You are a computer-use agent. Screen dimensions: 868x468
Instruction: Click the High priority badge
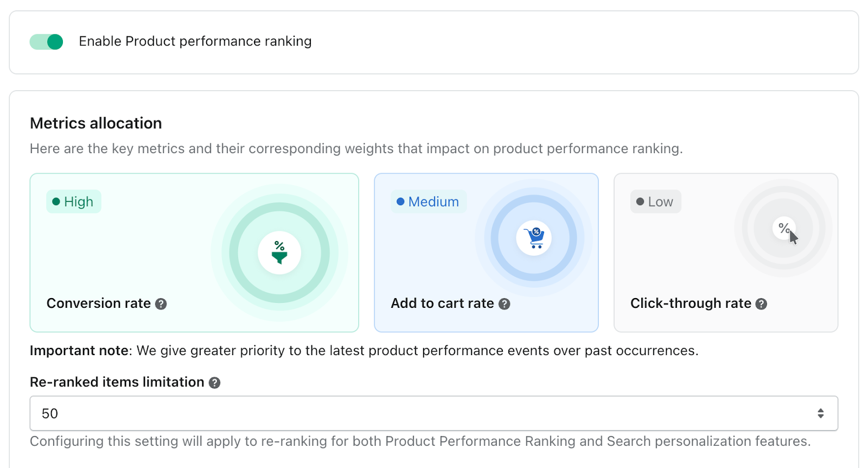click(x=74, y=202)
